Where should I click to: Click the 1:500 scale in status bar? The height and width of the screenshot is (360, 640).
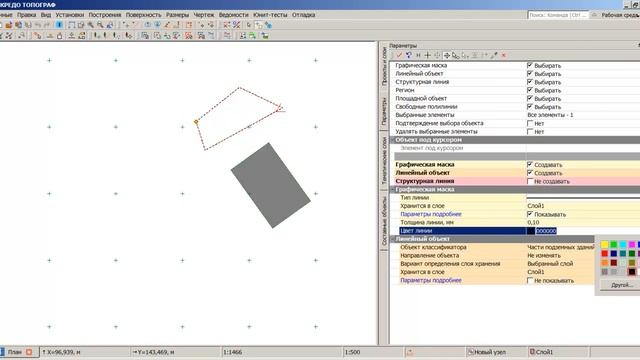(x=352, y=352)
